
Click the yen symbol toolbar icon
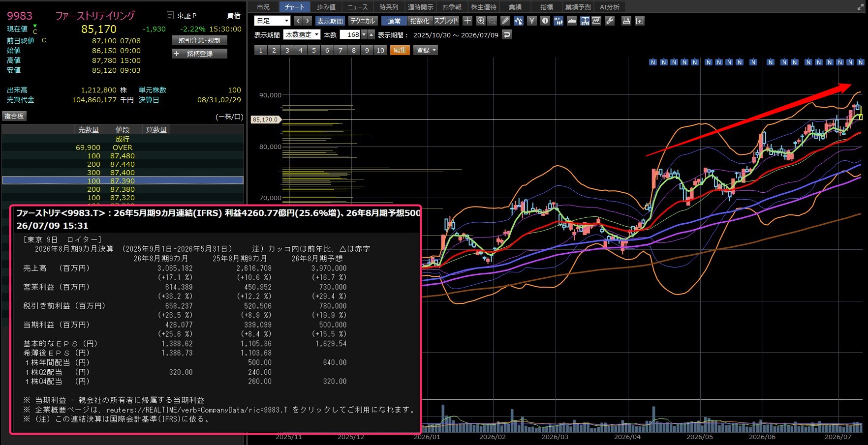532,21
